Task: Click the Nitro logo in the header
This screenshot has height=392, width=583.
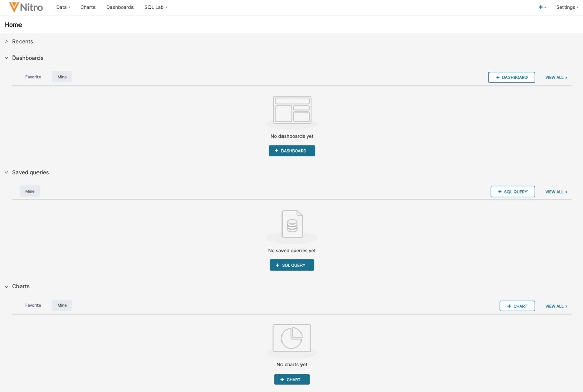Action: [26, 7]
